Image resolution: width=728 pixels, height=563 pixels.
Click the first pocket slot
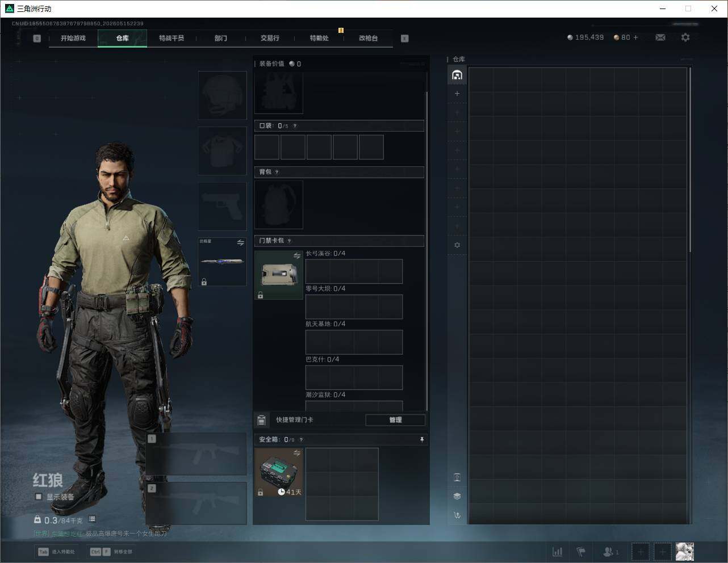click(267, 147)
